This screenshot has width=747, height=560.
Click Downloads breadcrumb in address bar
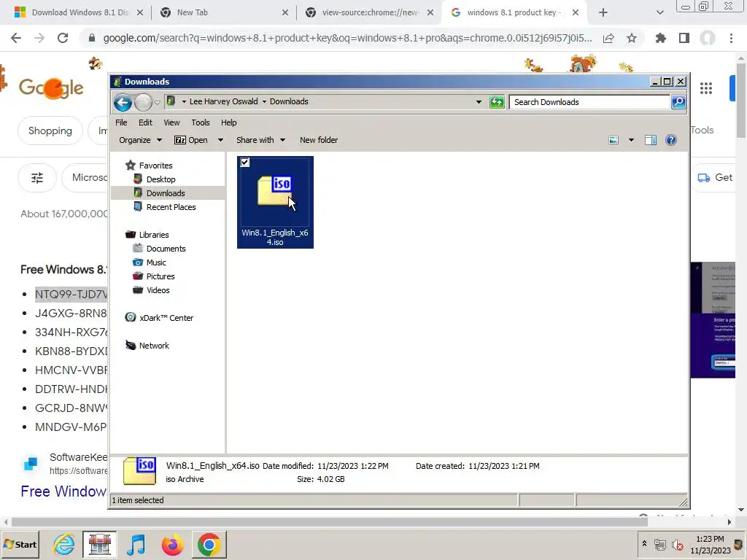click(x=289, y=101)
